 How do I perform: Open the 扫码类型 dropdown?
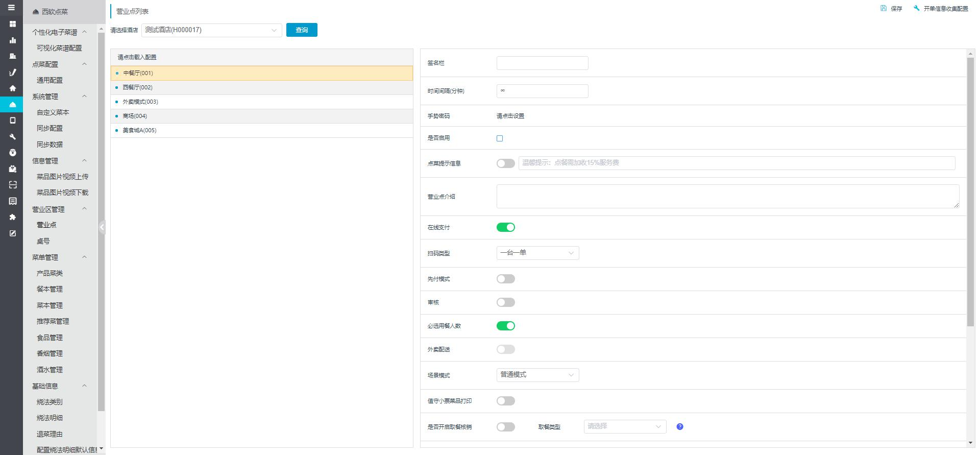pos(537,253)
